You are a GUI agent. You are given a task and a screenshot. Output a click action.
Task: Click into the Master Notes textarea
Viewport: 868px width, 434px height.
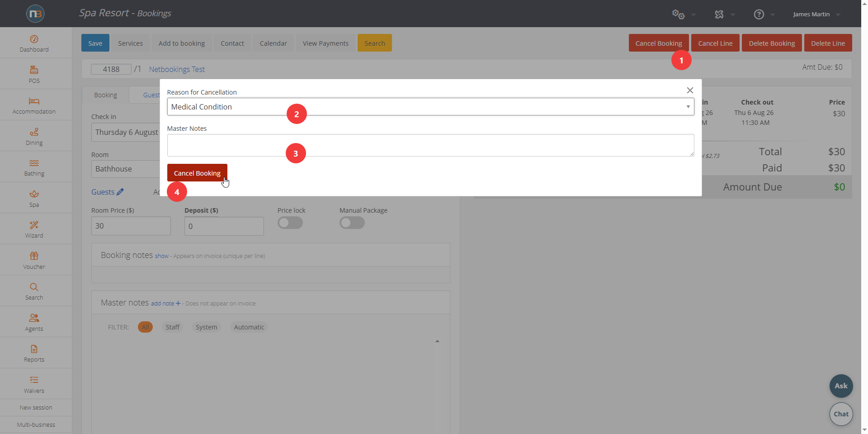[x=430, y=145]
